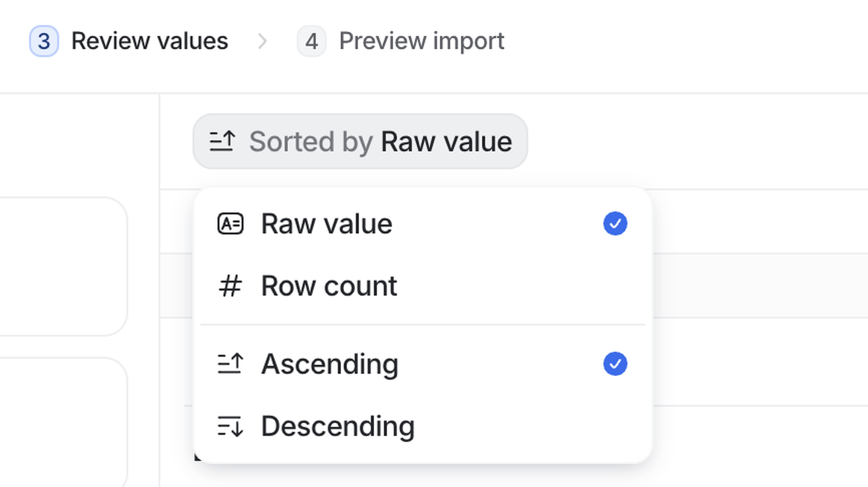Choose the Row count sort option
This screenshot has height=487, width=868.
[329, 286]
